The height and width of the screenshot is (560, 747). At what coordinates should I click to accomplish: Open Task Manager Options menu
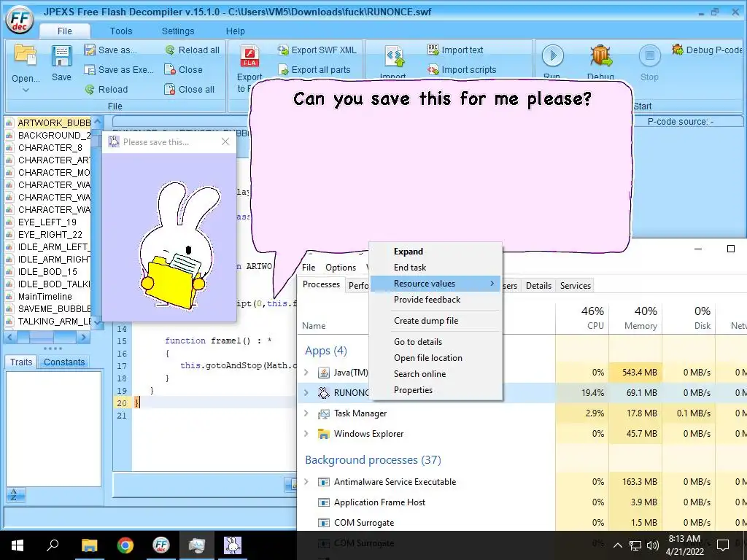pyautogui.click(x=341, y=268)
